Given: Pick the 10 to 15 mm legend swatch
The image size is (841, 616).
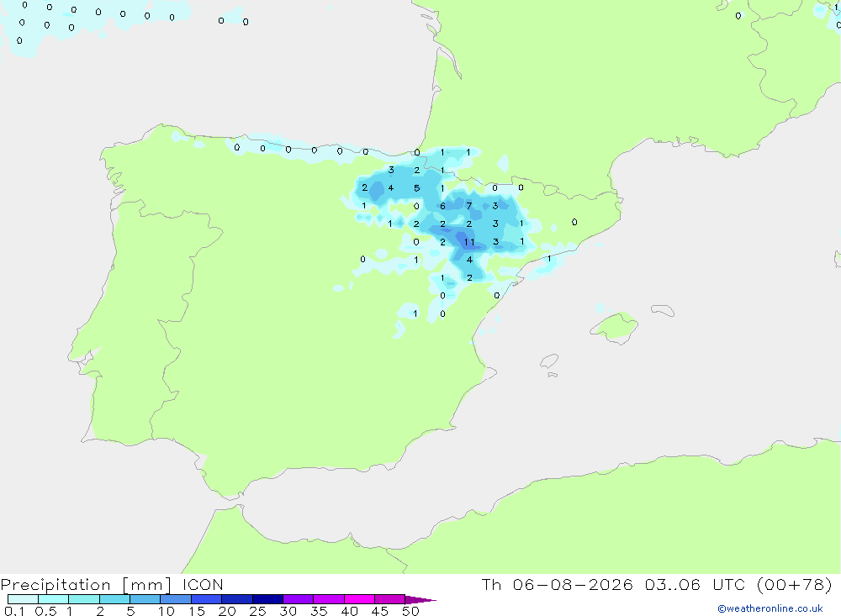Looking at the screenshot, I should click(176, 599).
